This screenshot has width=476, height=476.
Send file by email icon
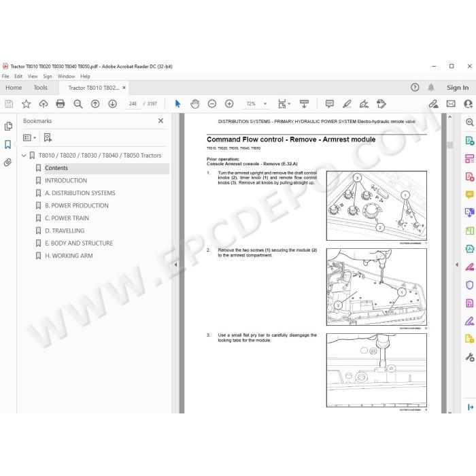(451, 104)
